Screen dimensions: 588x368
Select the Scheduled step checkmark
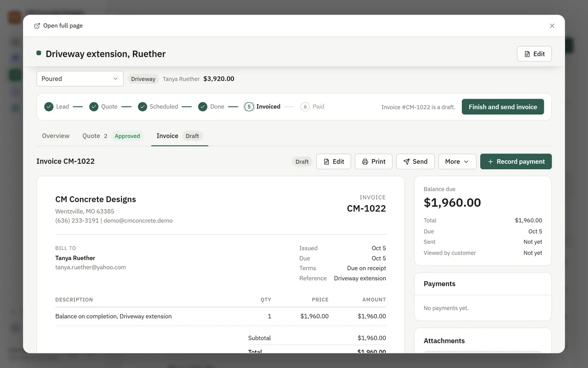[x=143, y=107]
